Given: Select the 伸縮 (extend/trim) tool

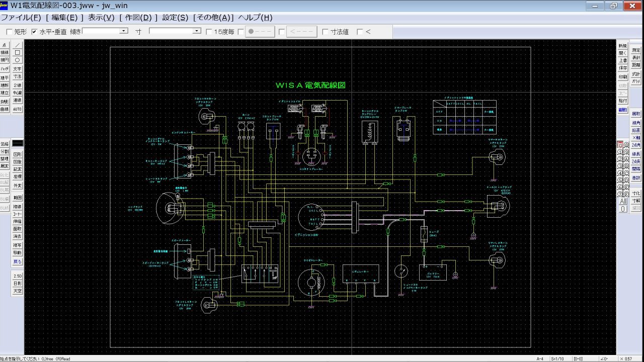Looking at the screenshot, I should click(18, 222).
